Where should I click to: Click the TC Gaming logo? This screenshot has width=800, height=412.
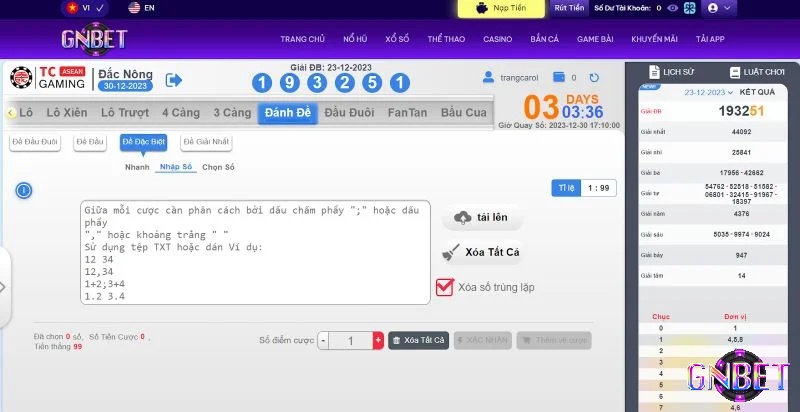pos(47,78)
